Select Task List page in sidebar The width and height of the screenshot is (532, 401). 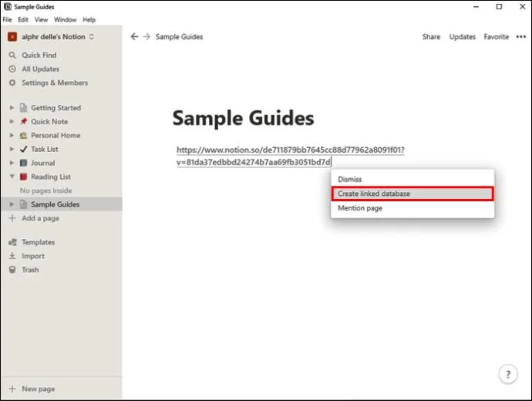tap(45, 149)
